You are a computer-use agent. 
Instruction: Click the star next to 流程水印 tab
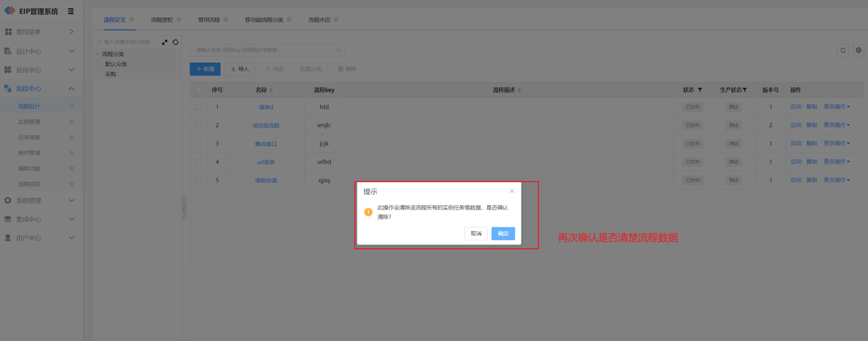coord(337,19)
